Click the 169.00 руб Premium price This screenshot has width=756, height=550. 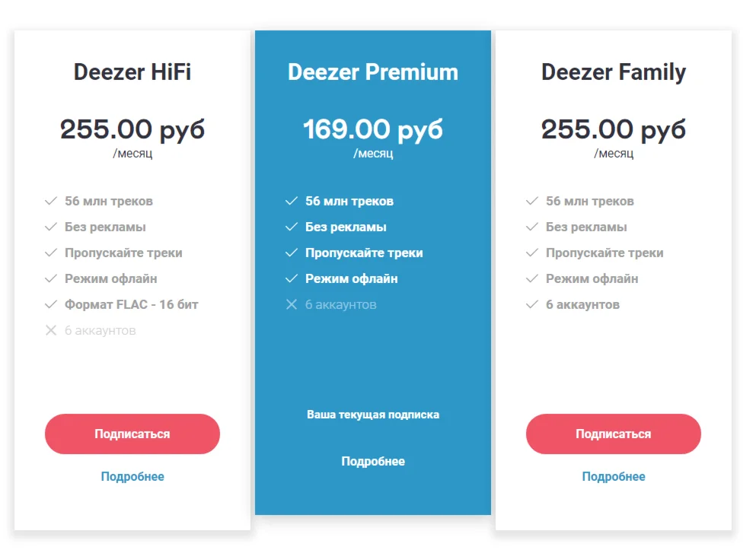(373, 129)
